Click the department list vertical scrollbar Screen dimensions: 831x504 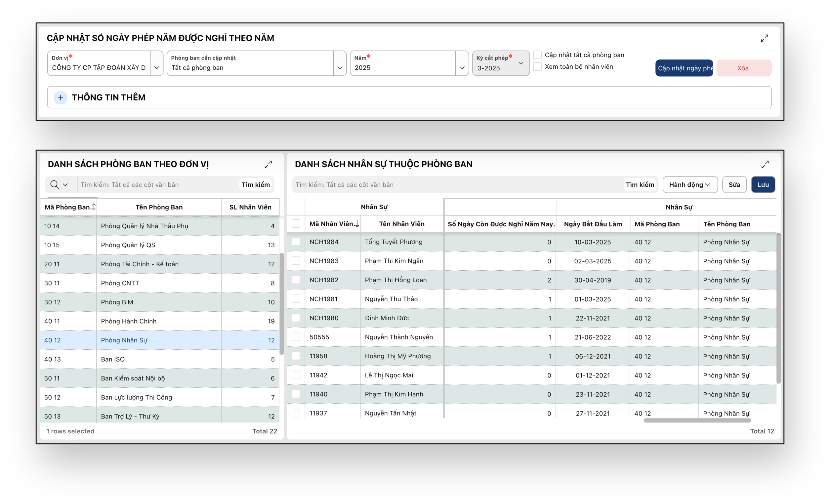(x=282, y=303)
